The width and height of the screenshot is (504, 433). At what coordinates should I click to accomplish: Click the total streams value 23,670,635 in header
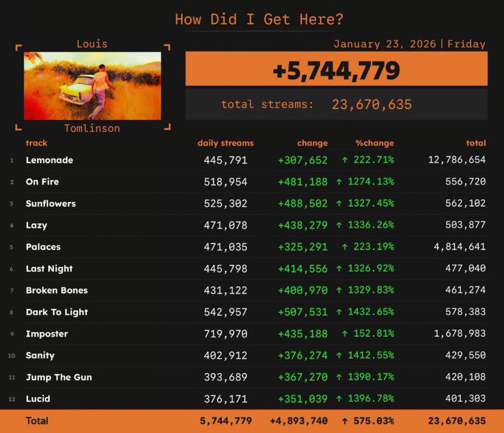click(x=372, y=104)
